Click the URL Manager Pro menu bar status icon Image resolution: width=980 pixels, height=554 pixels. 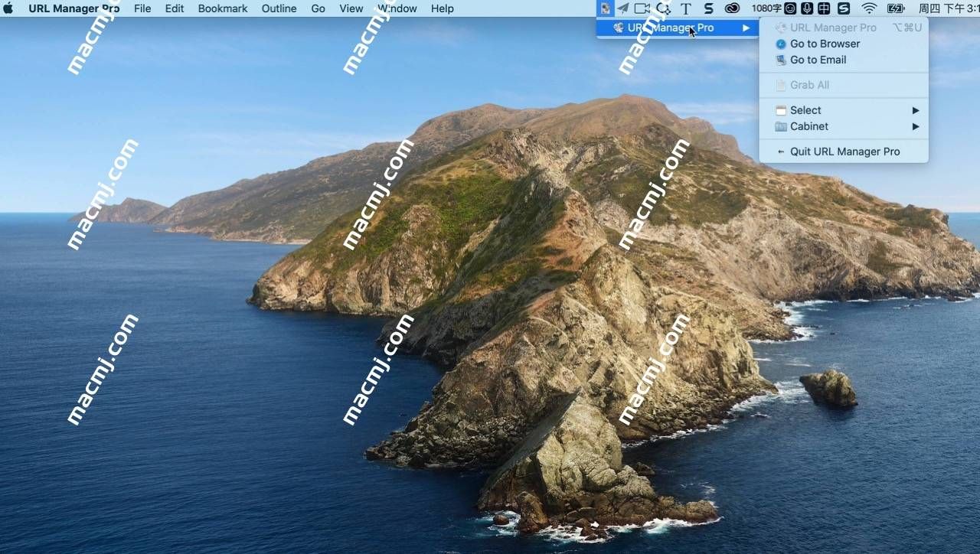tap(606, 8)
